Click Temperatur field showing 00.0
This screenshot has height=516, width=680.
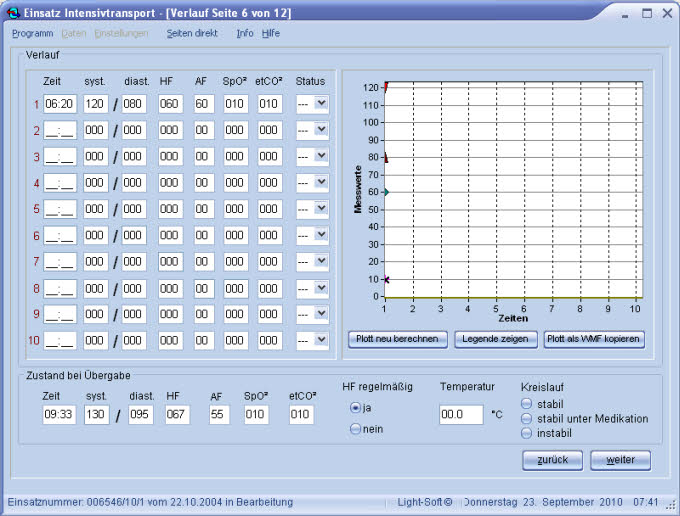point(461,415)
